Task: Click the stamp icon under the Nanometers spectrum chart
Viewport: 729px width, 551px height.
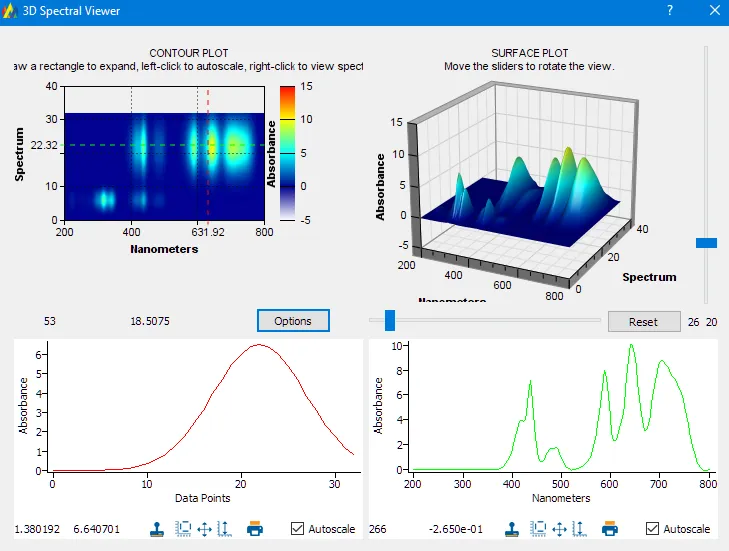Action: tap(512, 529)
